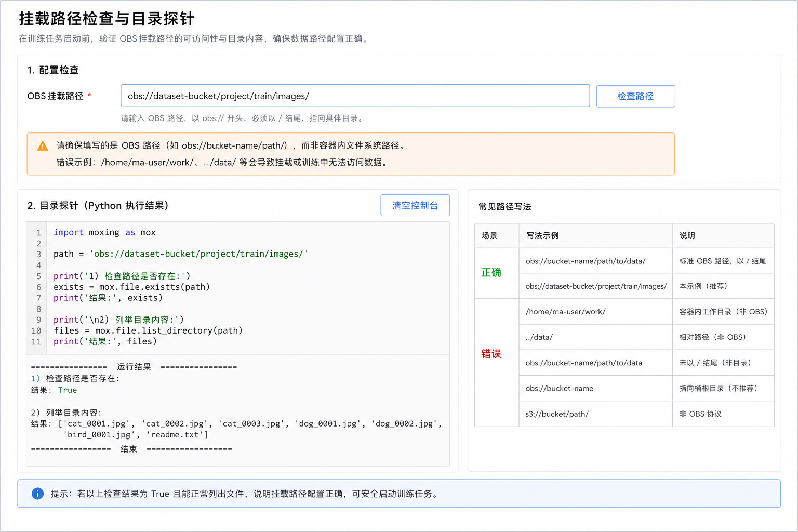Click the 非 OBS 协议 description cell

[723, 414]
